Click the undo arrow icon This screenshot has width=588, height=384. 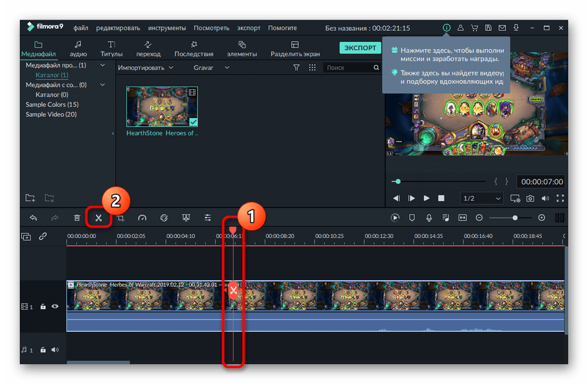coord(33,218)
